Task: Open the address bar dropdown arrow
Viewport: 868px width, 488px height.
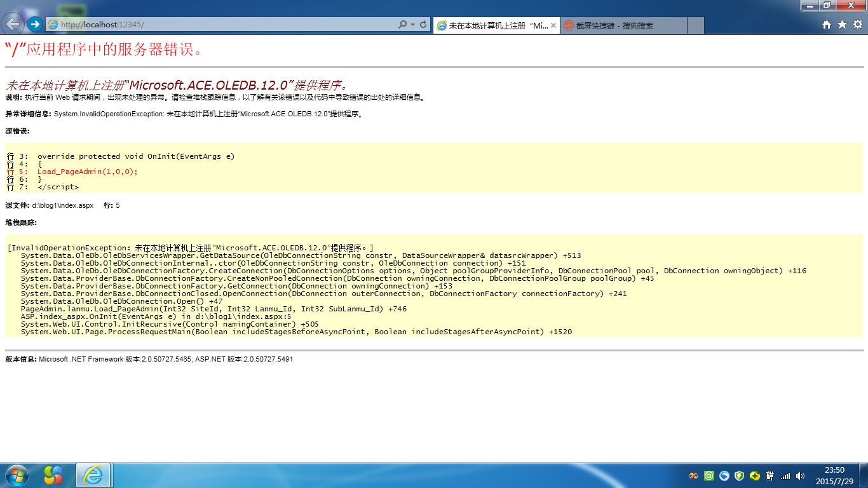Action: [x=413, y=25]
